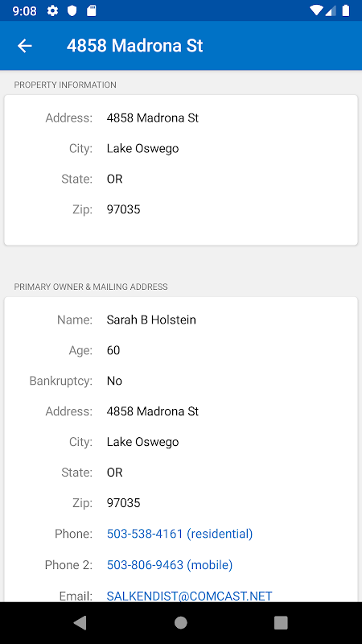Tap the 4858 Madrona St header title

point(134,46)
